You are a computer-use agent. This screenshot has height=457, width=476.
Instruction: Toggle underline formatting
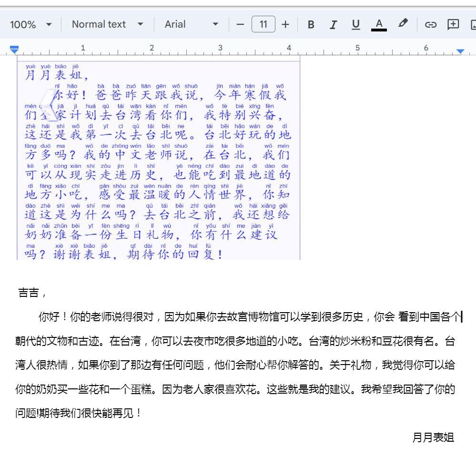[x=355, y=24]
